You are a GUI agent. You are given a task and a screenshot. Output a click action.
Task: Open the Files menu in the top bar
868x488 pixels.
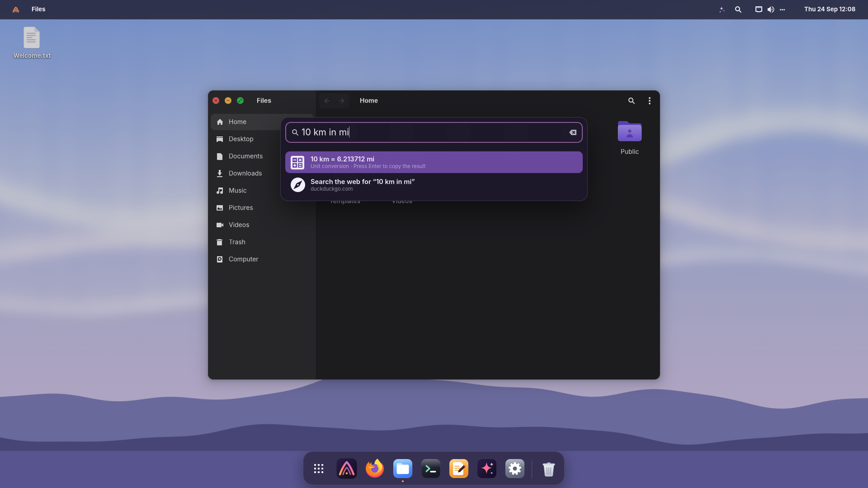tap(38, 9)
